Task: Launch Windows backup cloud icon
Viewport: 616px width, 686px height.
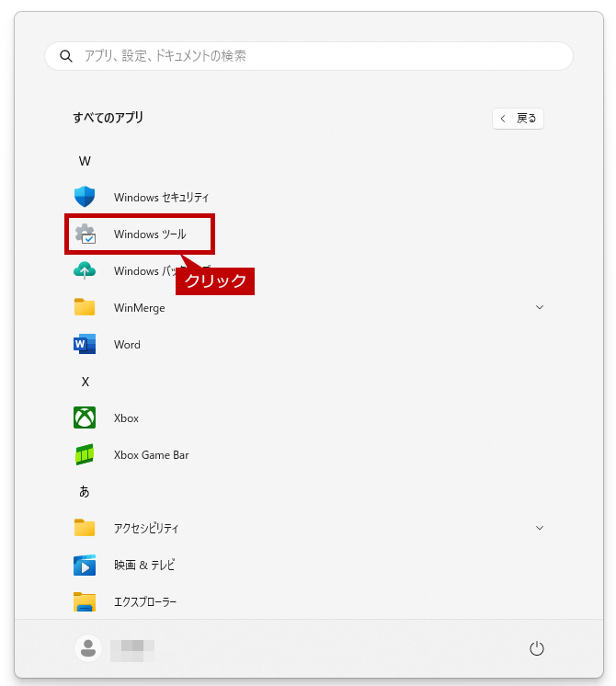Action: tap(85, 270)
